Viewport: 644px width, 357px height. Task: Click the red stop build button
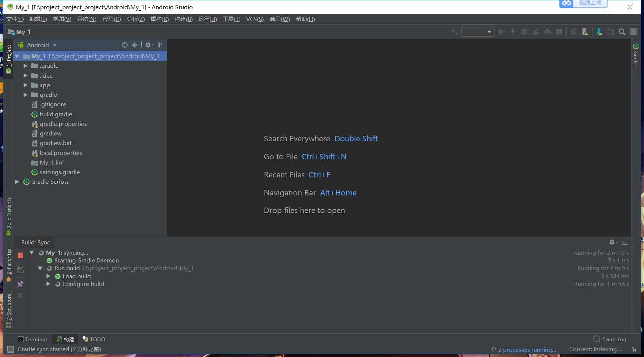[20, 255]
